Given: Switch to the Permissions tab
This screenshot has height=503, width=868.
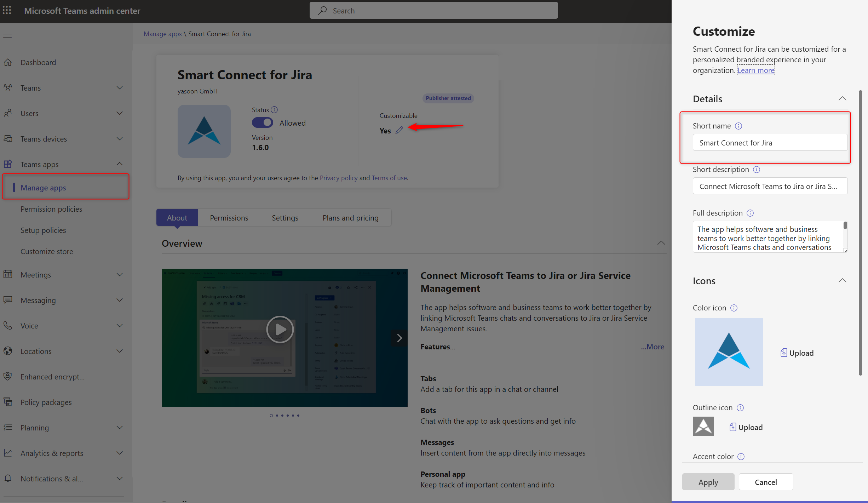Looking at the screenshot, I should [229, 218].
